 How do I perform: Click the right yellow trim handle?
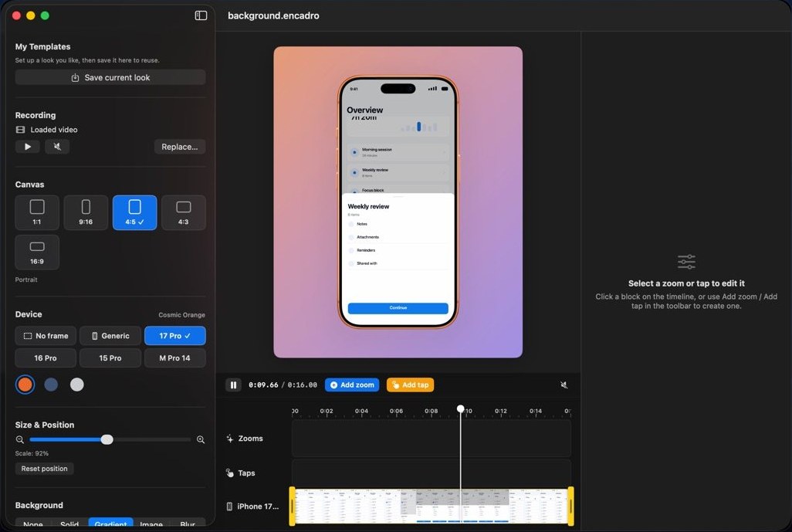point(570,507)
